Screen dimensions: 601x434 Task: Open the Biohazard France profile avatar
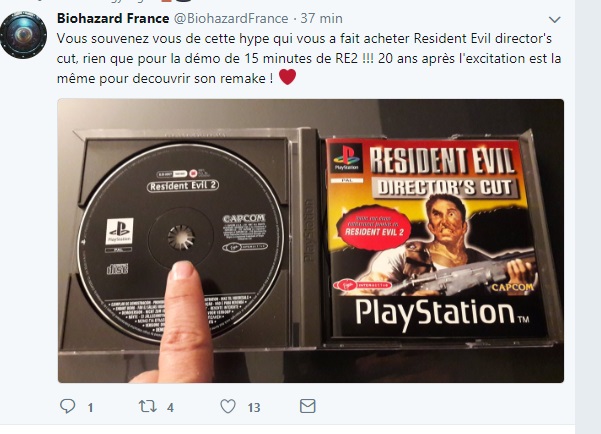tap(23, 35)
